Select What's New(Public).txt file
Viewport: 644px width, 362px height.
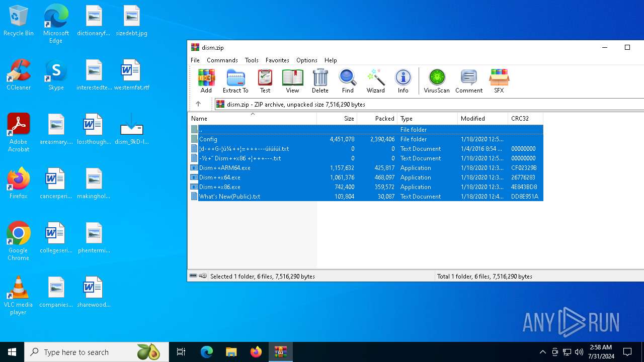(366, 197)
